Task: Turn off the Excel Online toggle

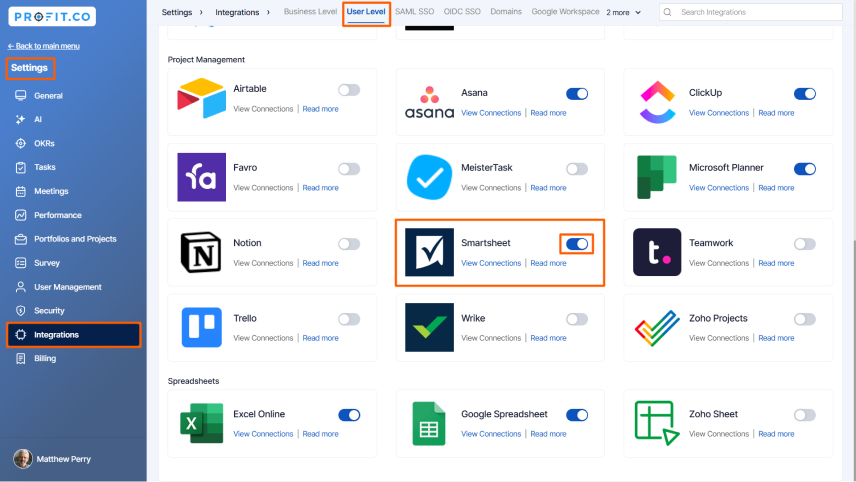Action: tap(349, 415)
